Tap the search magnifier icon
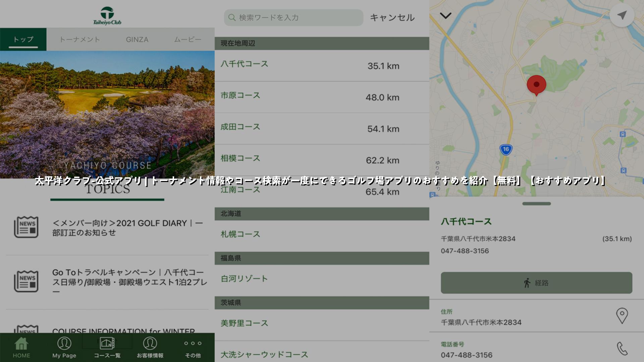Image resolution: width=644 pixels, height=362 pixels. click(232, 17)
